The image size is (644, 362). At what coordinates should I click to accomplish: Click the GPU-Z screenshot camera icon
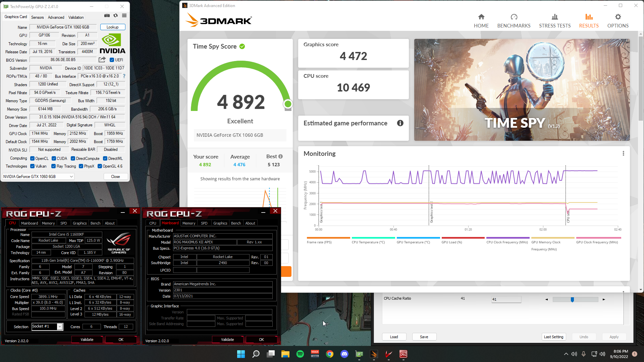(x=107, y=15)
